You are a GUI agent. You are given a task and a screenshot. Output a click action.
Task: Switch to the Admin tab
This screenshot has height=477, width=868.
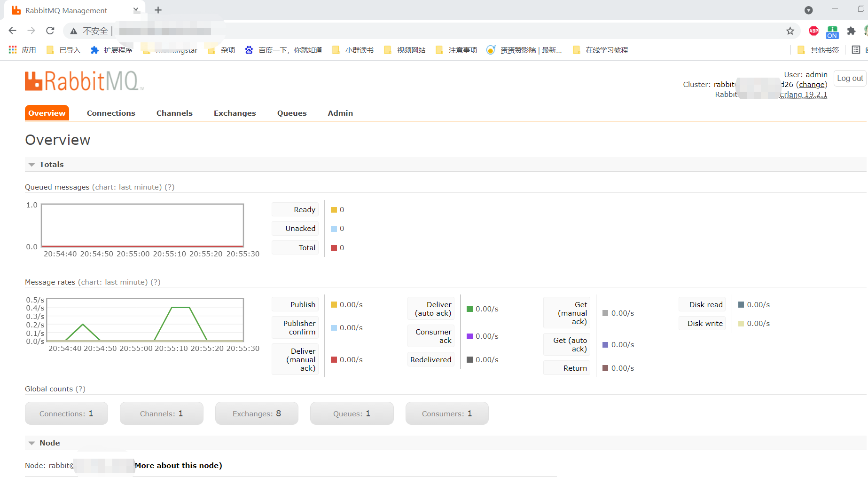[x=340, y=113]
